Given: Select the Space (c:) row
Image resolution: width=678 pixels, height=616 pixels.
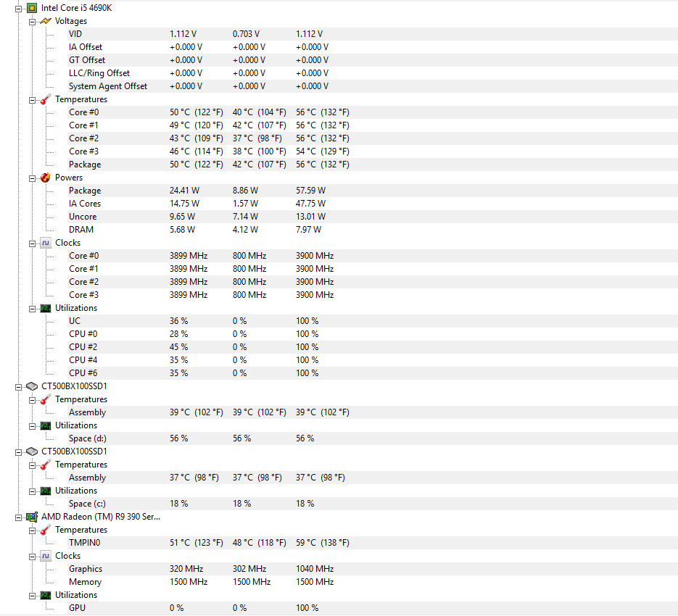Looking at the screenshot, I should pyautogui.click(x=372, y=504).
